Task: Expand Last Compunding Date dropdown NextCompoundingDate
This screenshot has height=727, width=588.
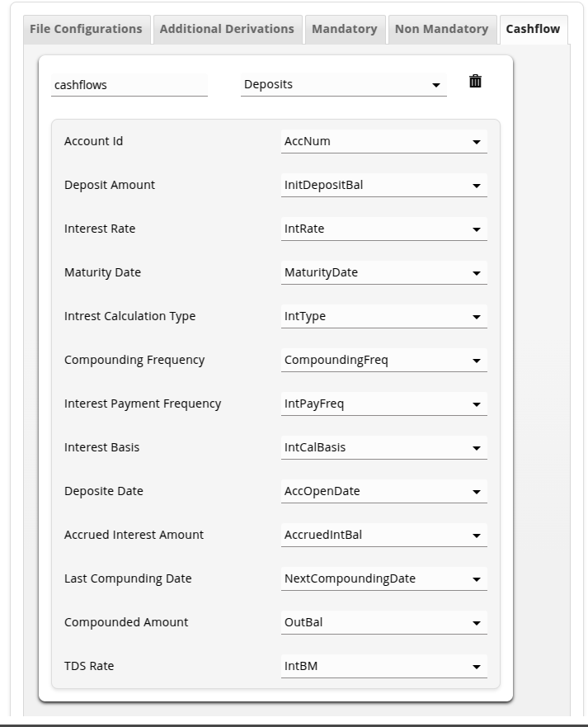Action: [x=383, y=578]
